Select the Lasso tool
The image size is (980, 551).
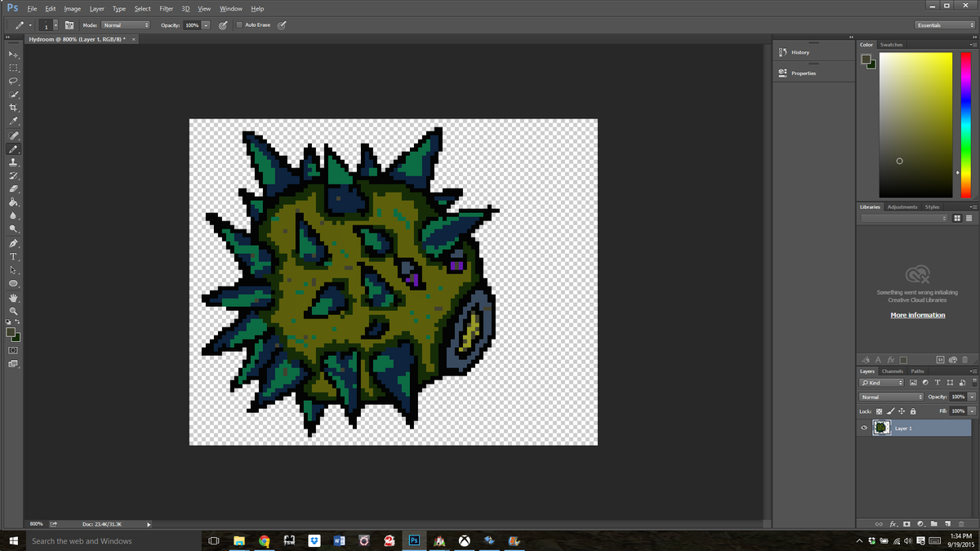point(13,81)
